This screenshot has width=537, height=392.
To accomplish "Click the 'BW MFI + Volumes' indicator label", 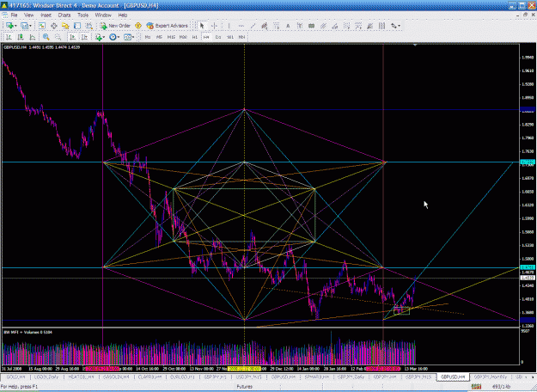I will coord(27,332).
